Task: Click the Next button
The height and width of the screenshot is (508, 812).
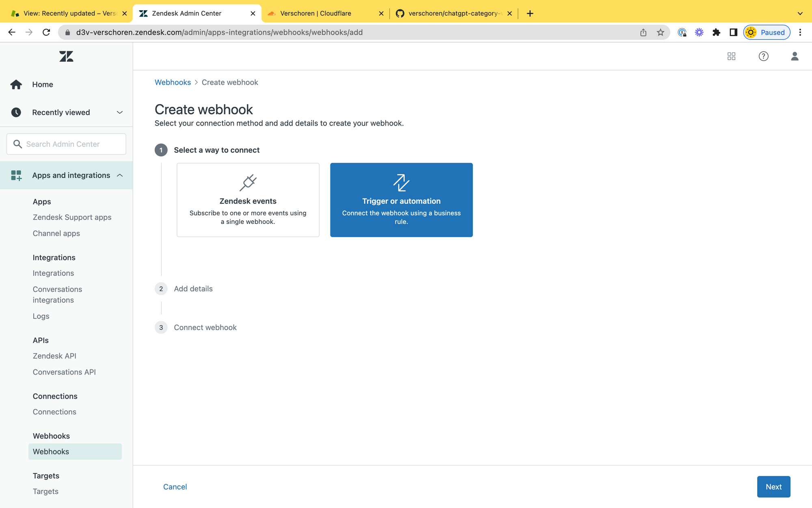Action: (773, 486)
